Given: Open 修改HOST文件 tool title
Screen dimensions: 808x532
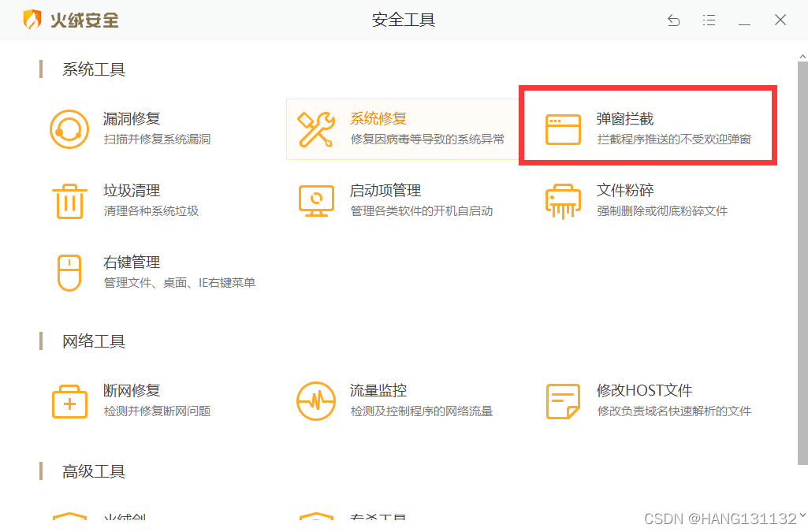Looking at the screenshot, I should (x=644, y=390).
